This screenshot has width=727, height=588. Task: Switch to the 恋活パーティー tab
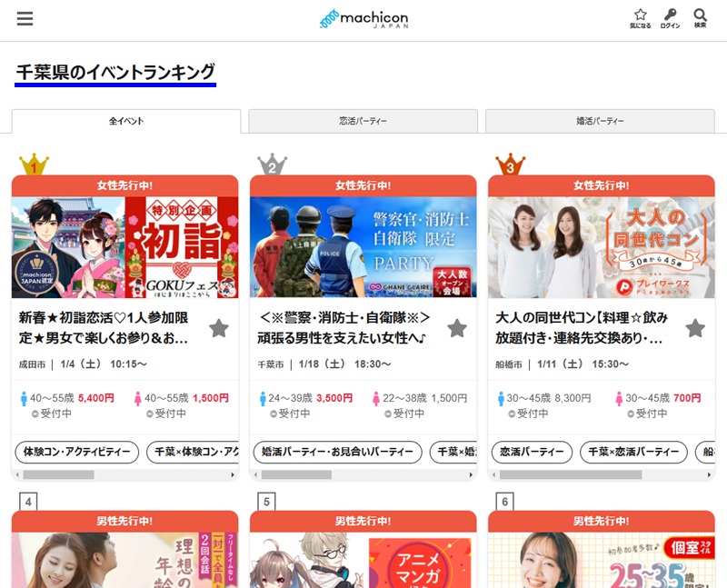363,121
